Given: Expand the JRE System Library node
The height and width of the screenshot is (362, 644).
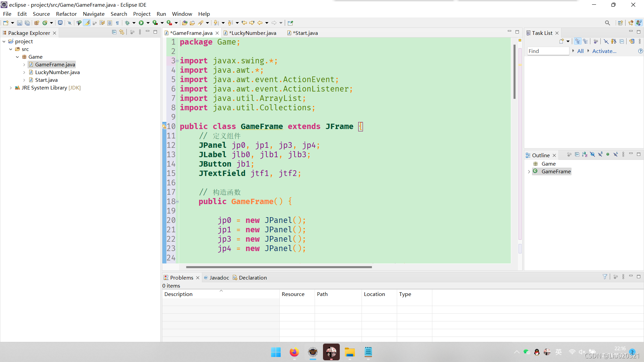Looking at the screenshot, I should click(11, 88).
